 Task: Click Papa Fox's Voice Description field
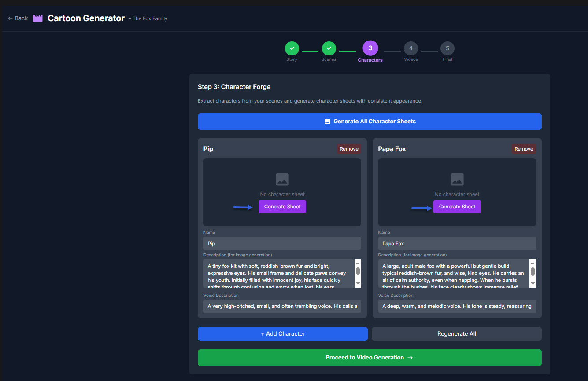pyautogui.click(x=457, y=306)
